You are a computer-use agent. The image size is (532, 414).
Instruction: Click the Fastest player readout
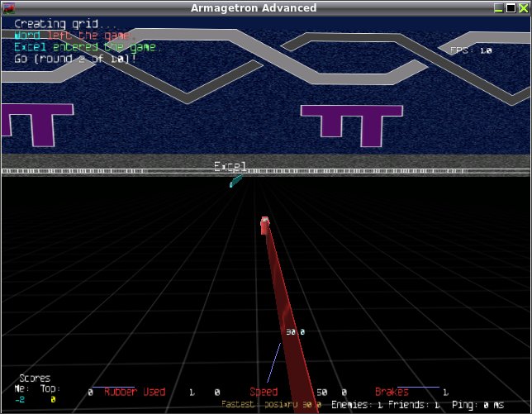coord(272,405)
